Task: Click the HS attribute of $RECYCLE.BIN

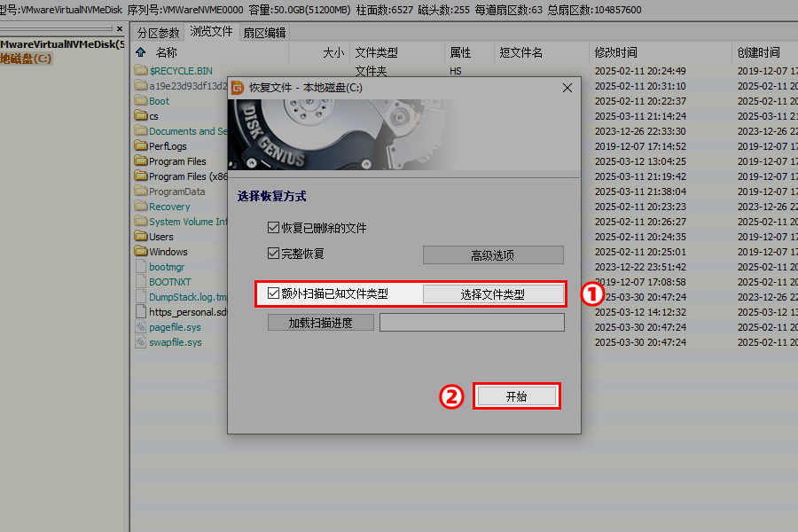Action: click(x=456, y=71)
